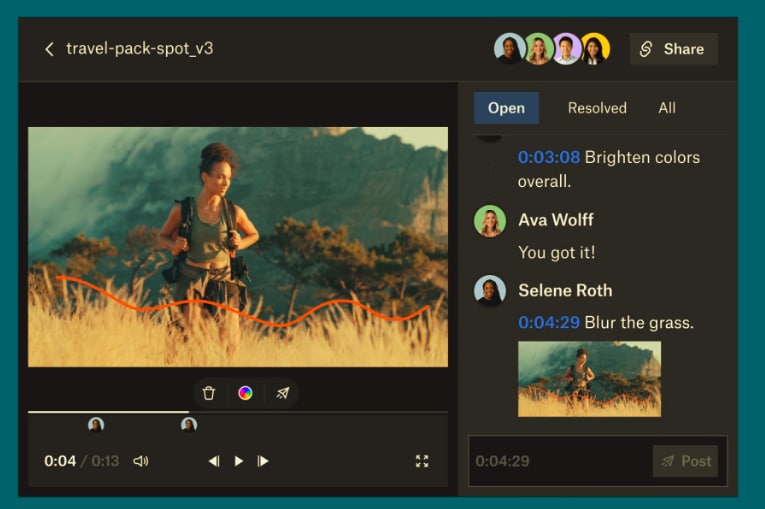Switch to the Open comments tab
Screen dimensions: 765x509
506,108
